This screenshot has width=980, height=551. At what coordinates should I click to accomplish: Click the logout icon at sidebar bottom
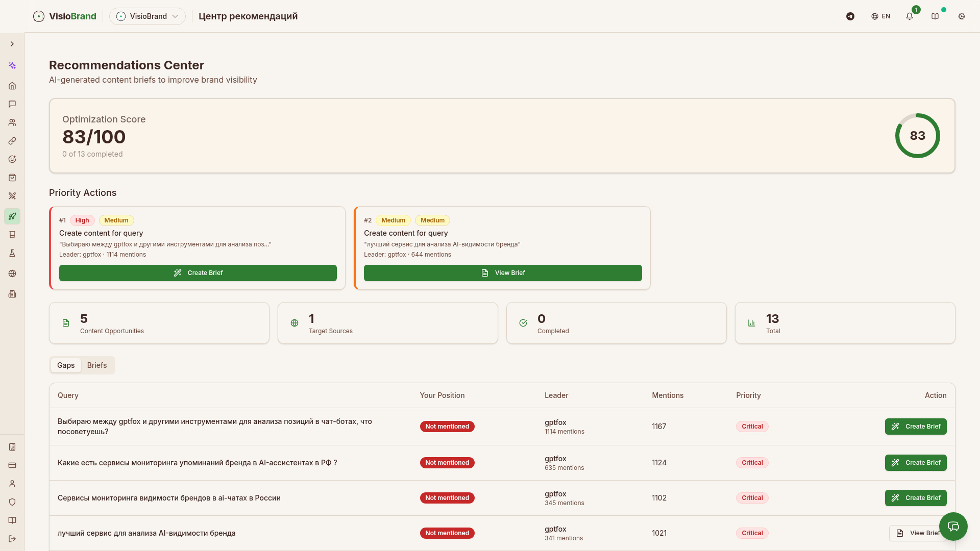coord(12,539)
